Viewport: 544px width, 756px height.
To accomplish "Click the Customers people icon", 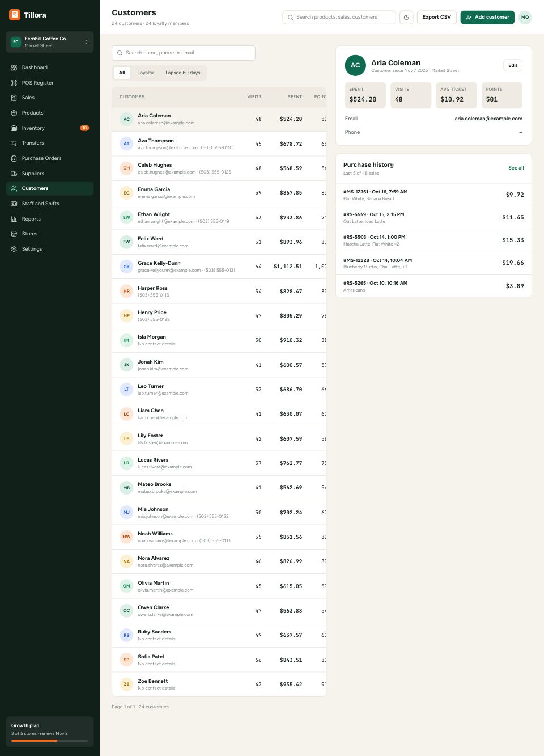I will 14,188.
